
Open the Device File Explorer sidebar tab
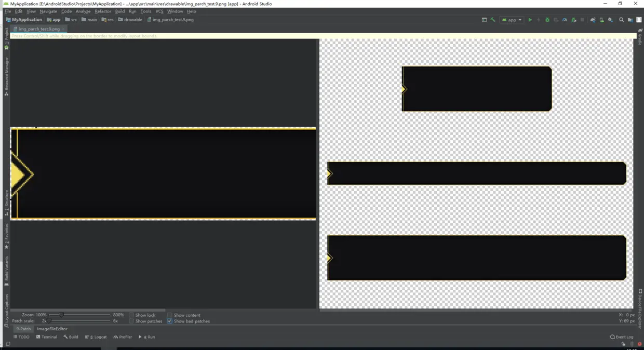coord(640,309)
